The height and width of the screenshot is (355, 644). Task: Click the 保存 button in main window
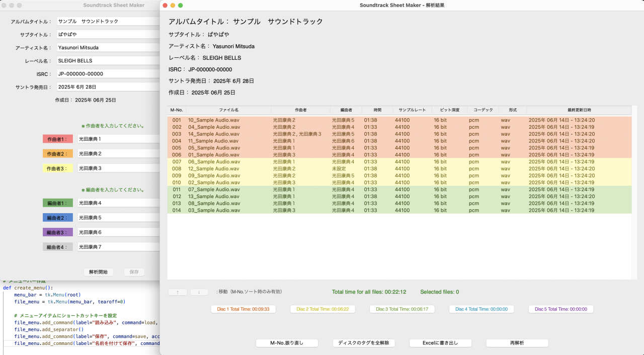pos(134,272)
